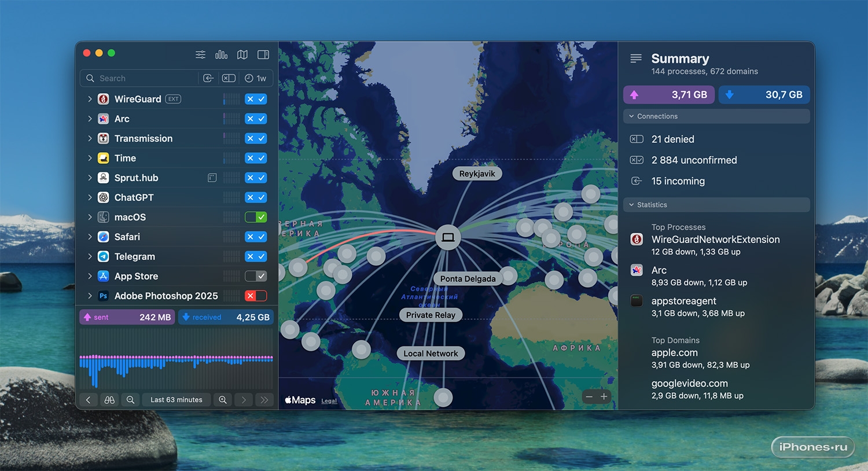The height and width of the screenshot is (471, 868).
Task: Toggle the allow/deny switch for WireGuard
Action: [256, 99]
